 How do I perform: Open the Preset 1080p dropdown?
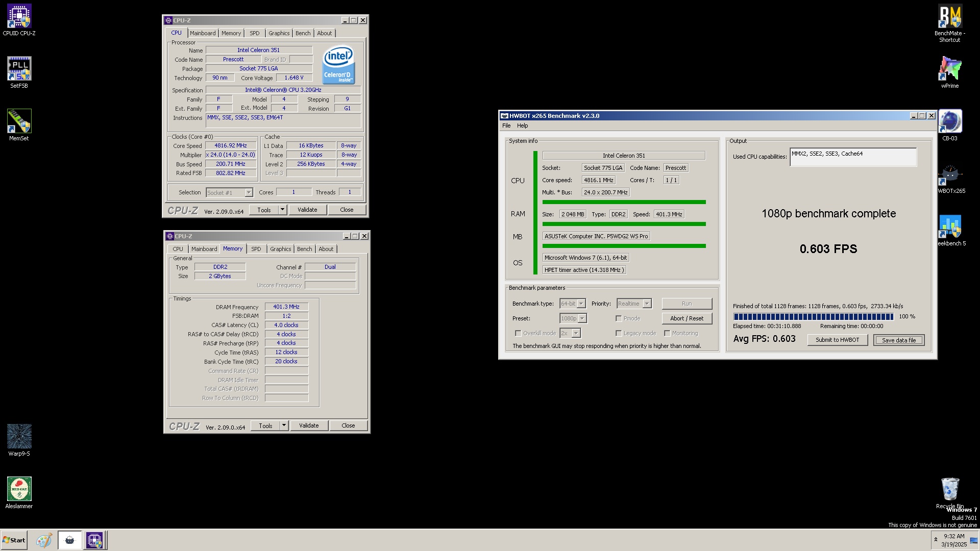(582, 318)
